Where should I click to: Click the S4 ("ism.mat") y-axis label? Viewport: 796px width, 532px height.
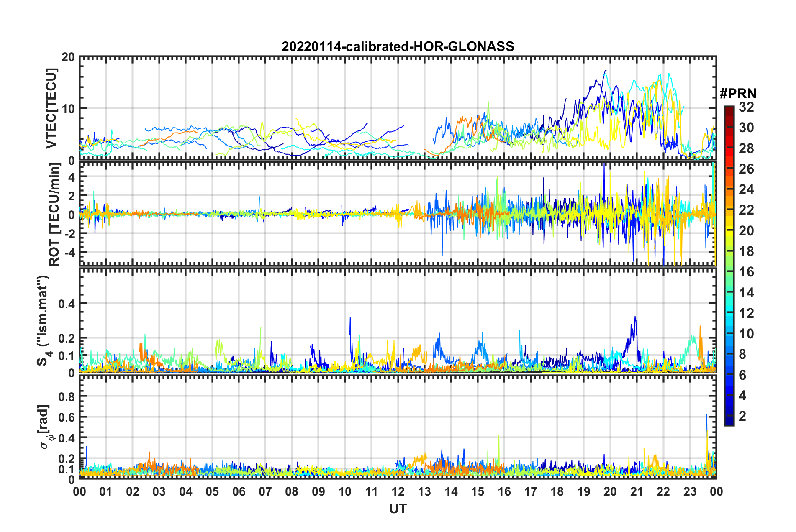point(44,320)
